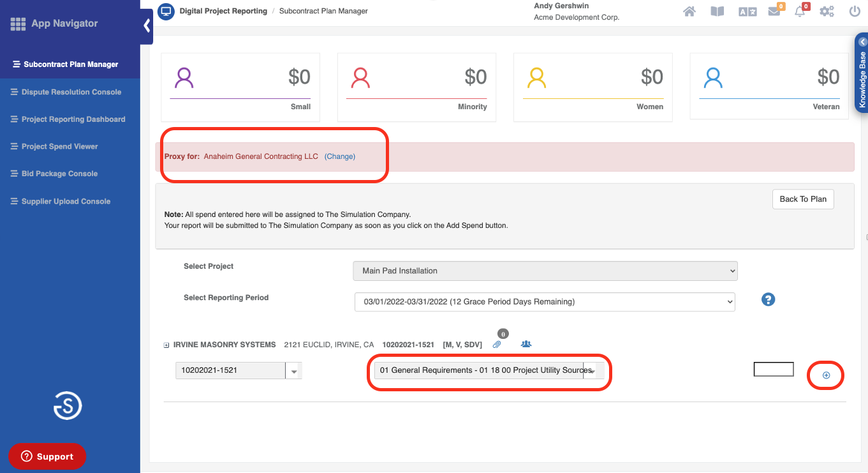The height and width of the screenshot is (473, 868).
Task: Click the Small category person icon
Action: (x=184, y=78)
